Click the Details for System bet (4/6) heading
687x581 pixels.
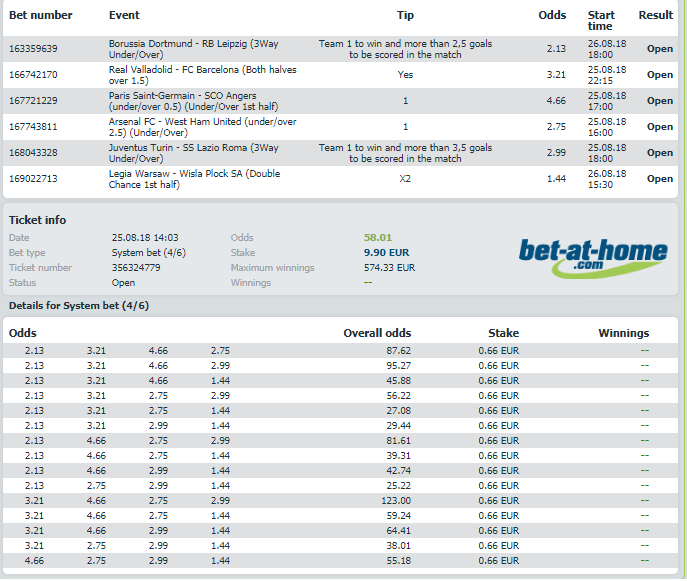[x=79, y=306]
